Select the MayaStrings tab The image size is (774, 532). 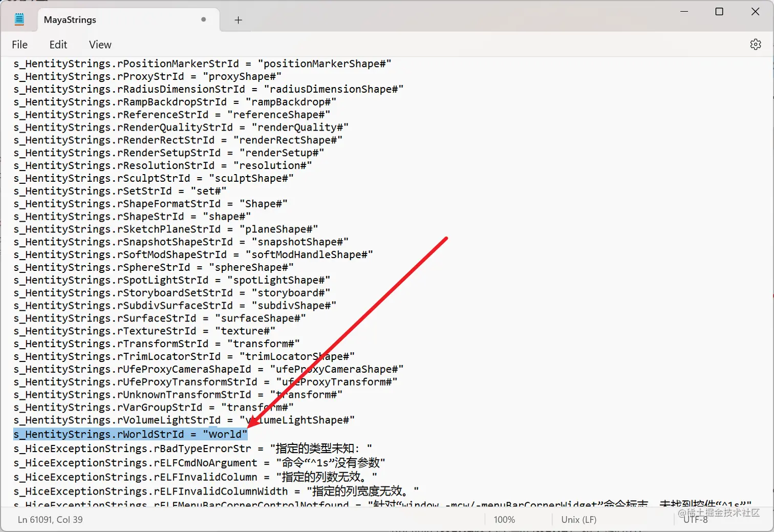(128, 20)
